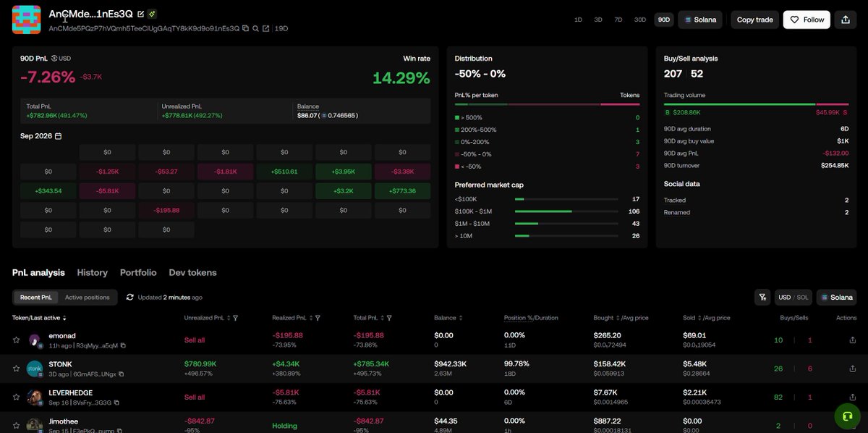Click the share icon next to Follow

[x=846, y=20]
